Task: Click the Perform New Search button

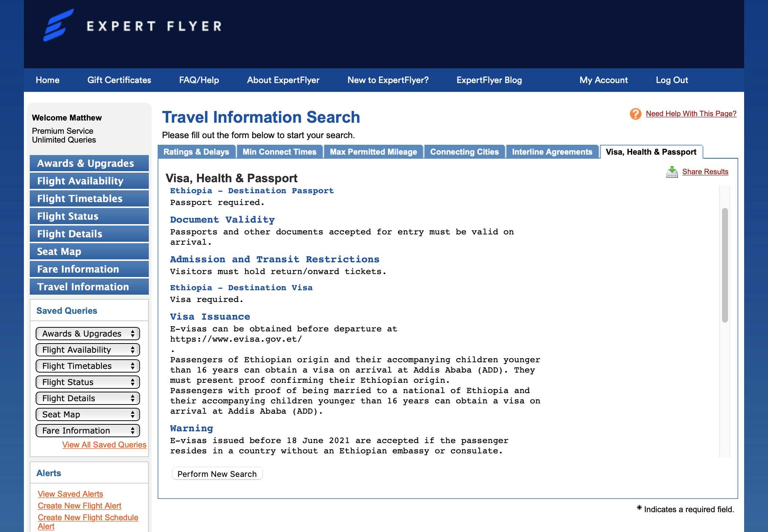Action: 217,474
